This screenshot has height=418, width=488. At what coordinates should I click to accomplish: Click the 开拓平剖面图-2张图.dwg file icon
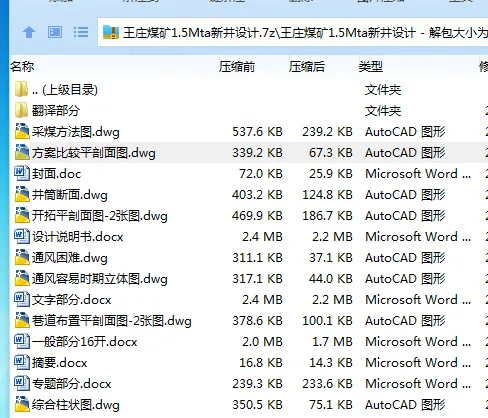click(22, 215)
